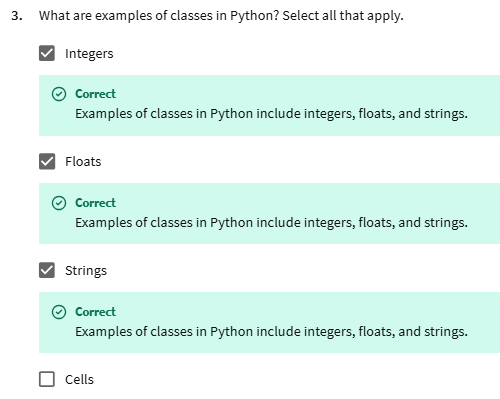Viewport: 500px width, 399px height.
Task: Select the Strings option label
Action: pos(86,271)
